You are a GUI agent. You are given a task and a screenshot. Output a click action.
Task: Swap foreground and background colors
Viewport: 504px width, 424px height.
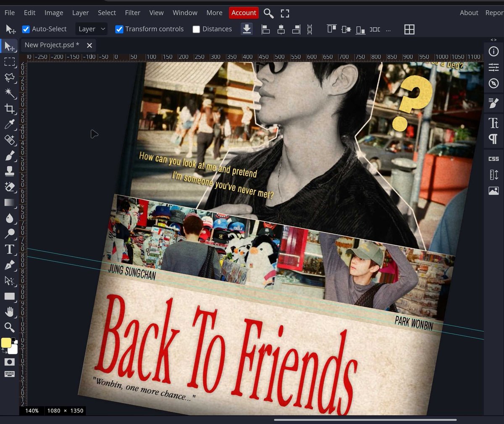click(3, 351)
